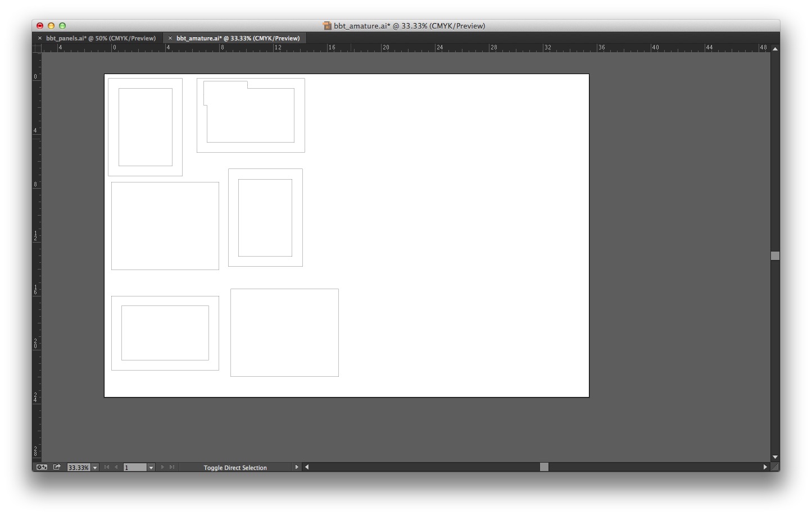Click the artboard number field
The height and width of the screenshot is (516, 812).
[x=135, y=468]
